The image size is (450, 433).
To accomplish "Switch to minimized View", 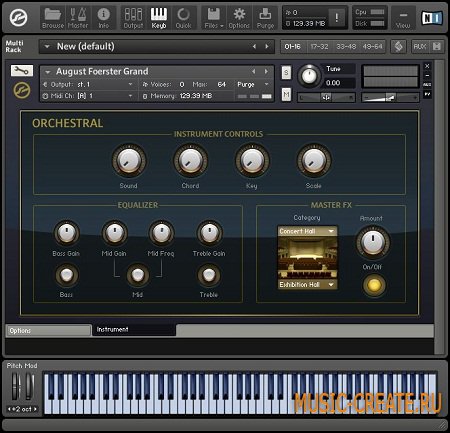I will (403, 18).
